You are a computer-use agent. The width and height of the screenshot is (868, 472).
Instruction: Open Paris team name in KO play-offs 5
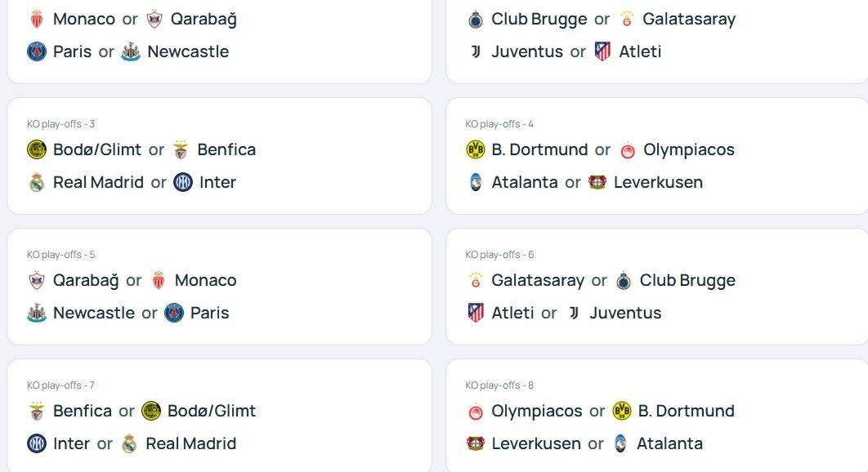coord(209,313)
